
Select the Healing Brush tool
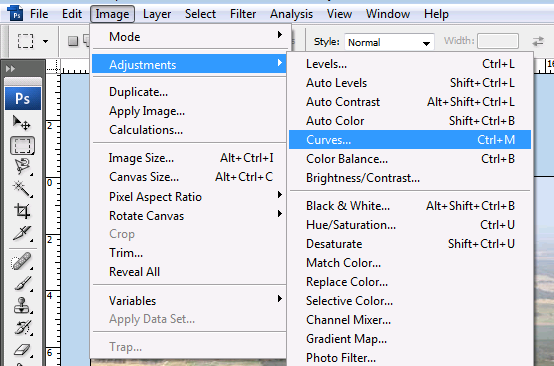click(22, 262)
